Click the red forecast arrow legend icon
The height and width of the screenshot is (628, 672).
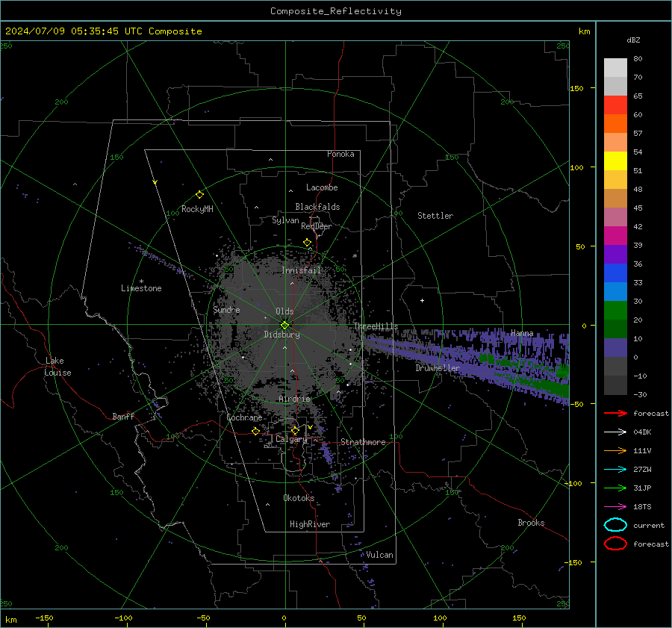[615, 413]
